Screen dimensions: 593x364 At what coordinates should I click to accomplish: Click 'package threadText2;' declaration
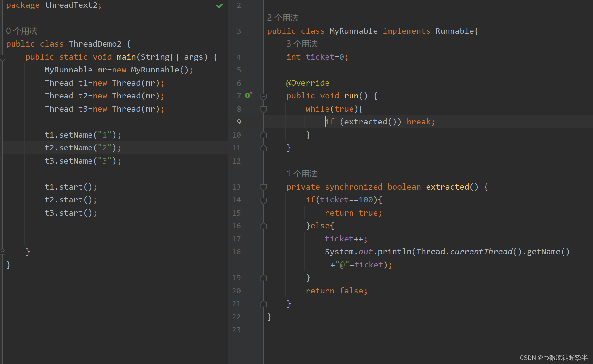(x=54, y=5)
